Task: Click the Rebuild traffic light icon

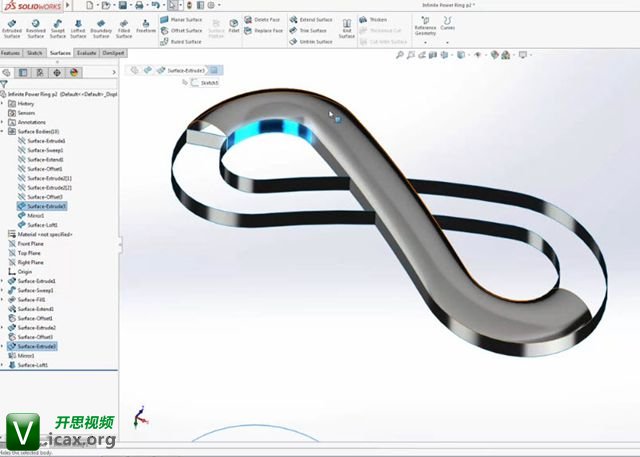Action: [189, 5]
